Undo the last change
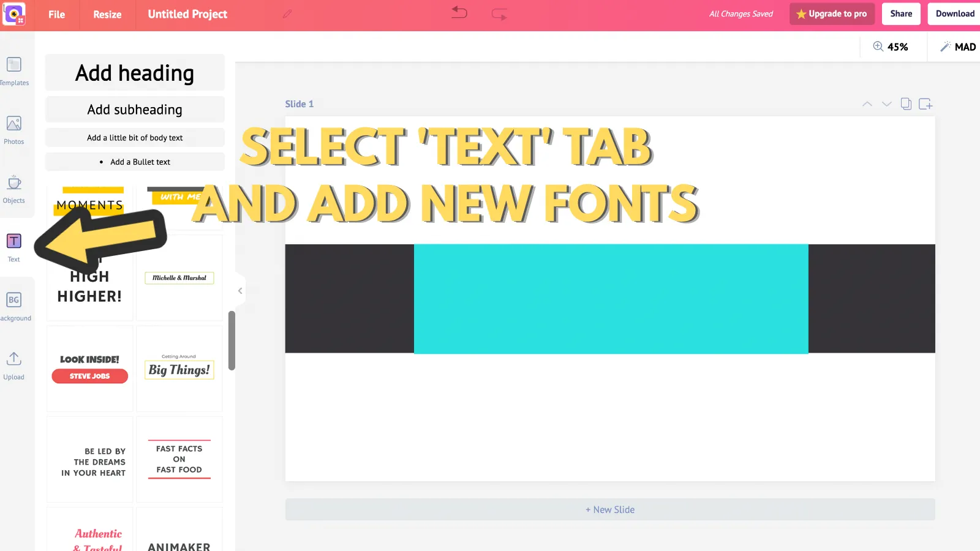 [x=459, y=12]
